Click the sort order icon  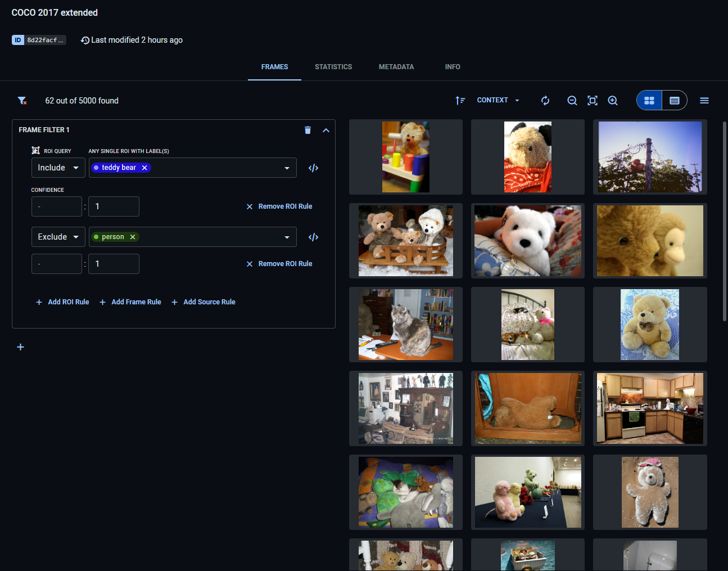(x=460, y=101)
